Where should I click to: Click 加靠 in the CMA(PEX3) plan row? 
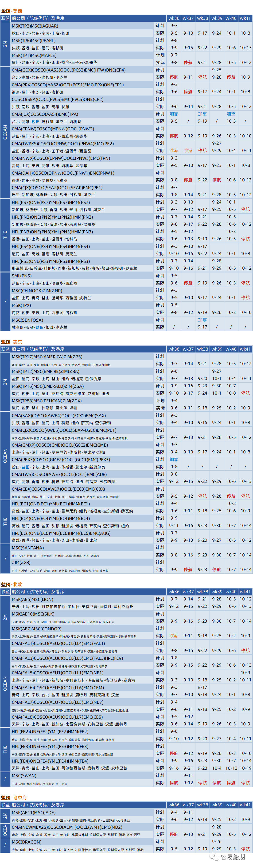tap(174, 460)
